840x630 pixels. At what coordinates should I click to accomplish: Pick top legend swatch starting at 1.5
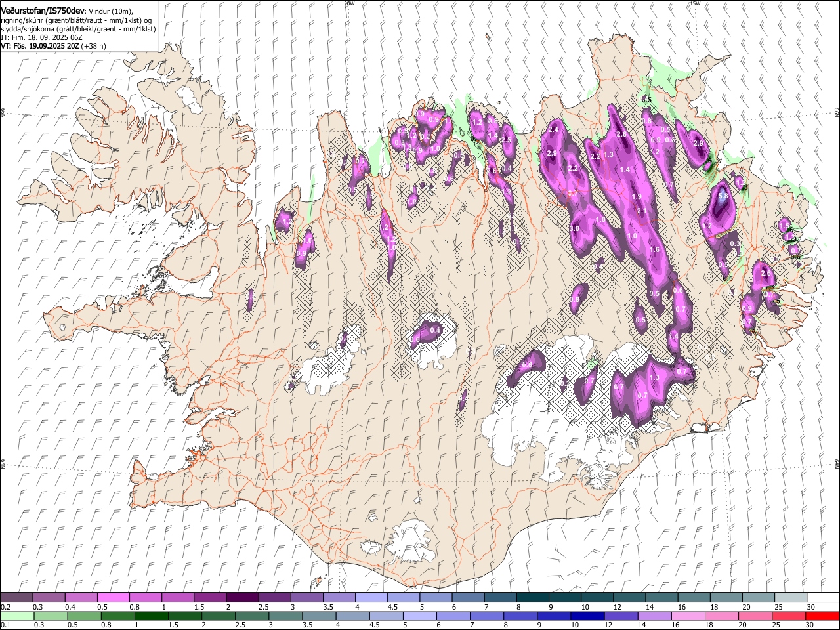[x=210, y=597]
